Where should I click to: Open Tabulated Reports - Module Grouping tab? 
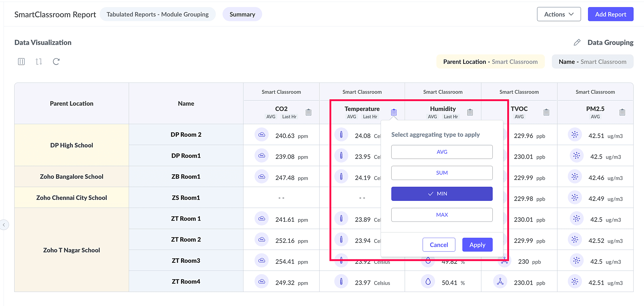(x=157, y=14)
